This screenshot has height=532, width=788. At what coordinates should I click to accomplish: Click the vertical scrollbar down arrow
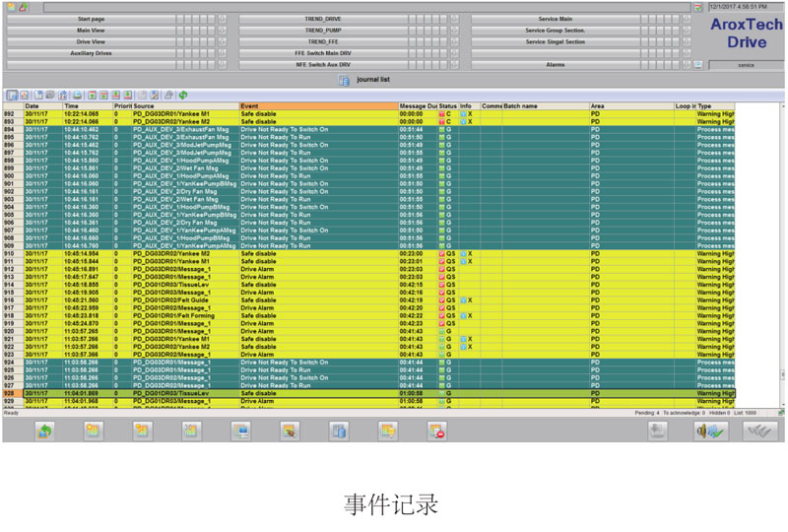(x=782, y=405)
